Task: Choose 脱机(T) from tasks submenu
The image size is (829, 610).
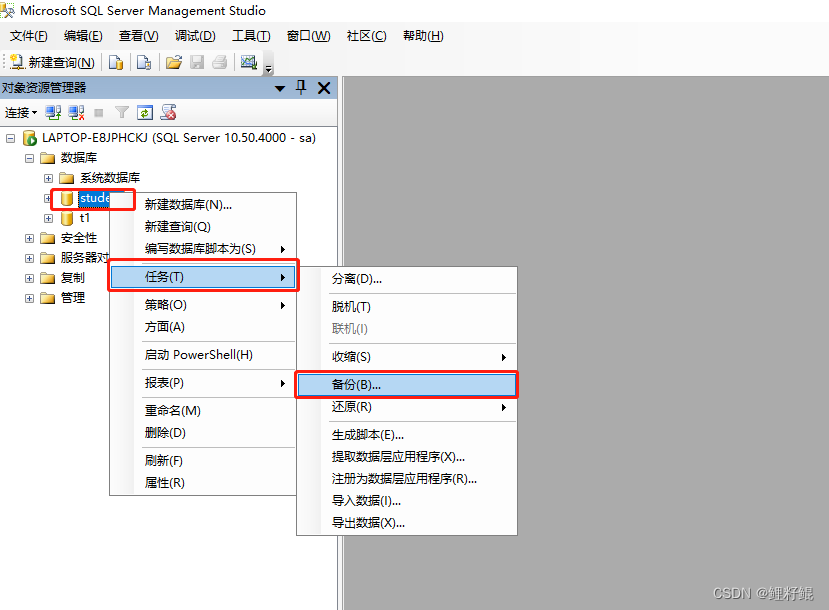Action: click(x=407, y=307)
